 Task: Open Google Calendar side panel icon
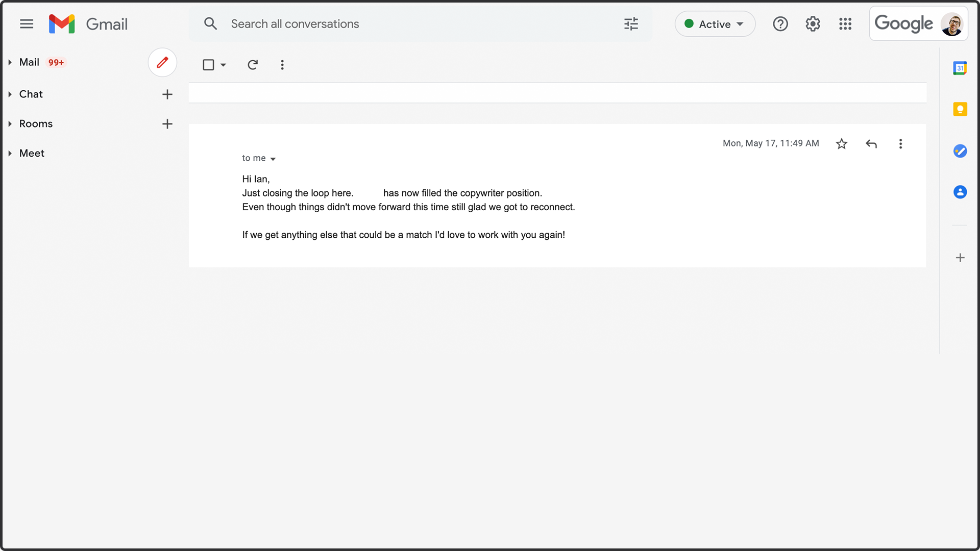[960, 68]
